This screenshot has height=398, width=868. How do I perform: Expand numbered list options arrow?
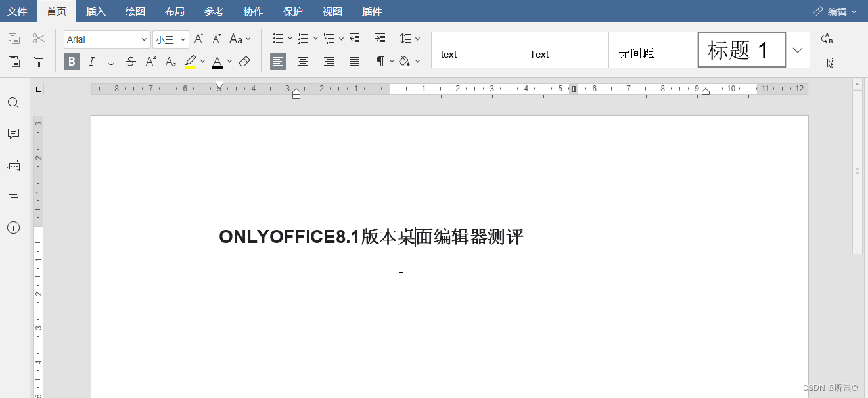315,39
